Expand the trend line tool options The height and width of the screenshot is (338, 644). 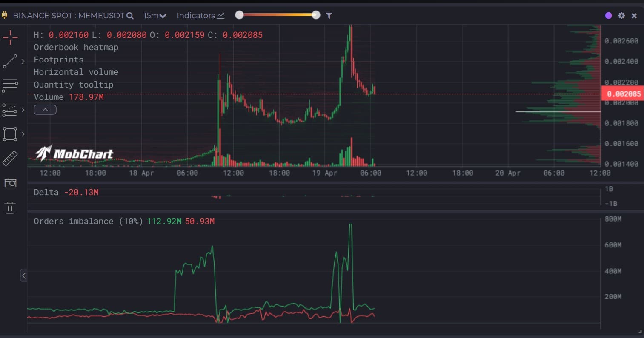click(x=23, y=62)
